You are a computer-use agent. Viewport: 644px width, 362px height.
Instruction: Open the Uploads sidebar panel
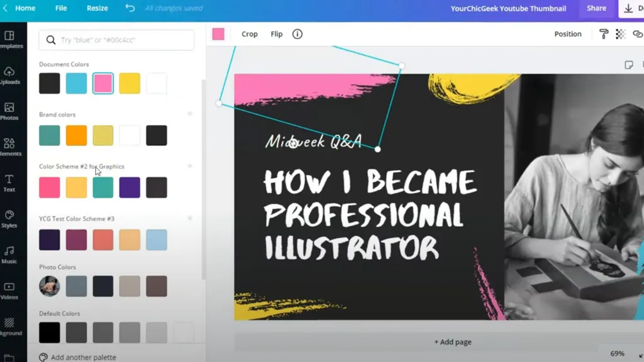[10, 75]
